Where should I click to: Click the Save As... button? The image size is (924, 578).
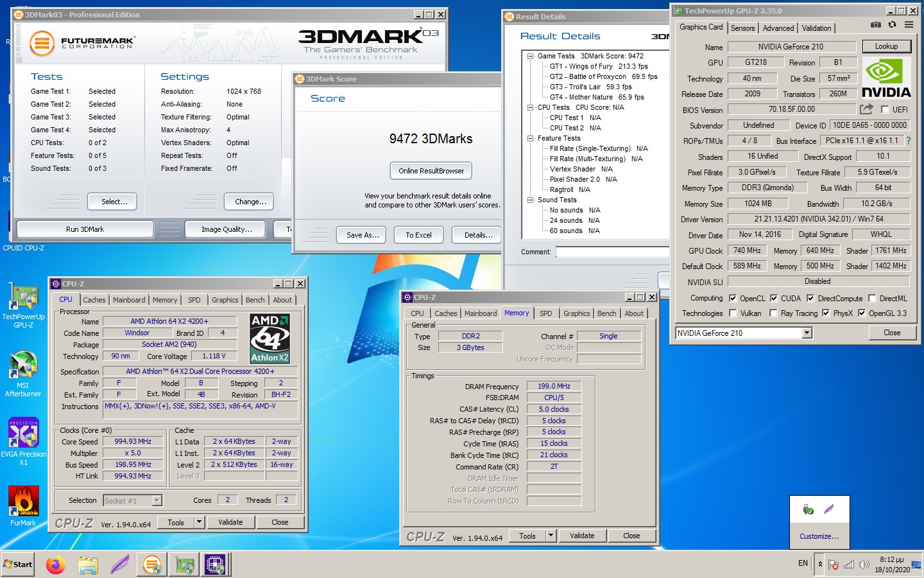point(363,235)
